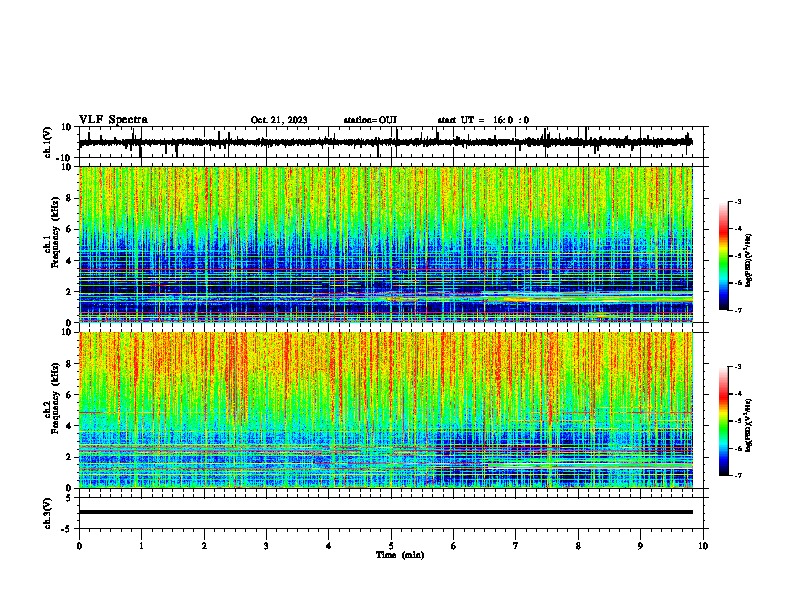Click the "-3" label on ch.2 color bar
Screen dimensions: 792x612
(737, 367)
